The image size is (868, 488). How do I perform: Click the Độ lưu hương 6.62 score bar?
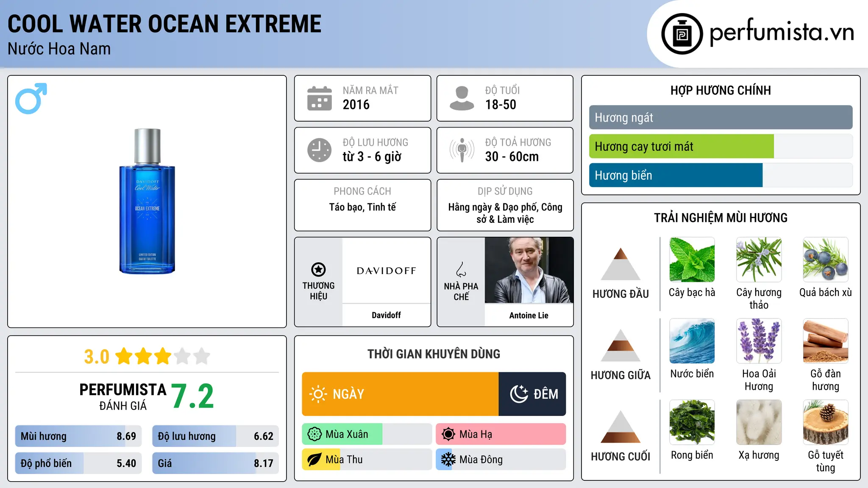(215, 436)
